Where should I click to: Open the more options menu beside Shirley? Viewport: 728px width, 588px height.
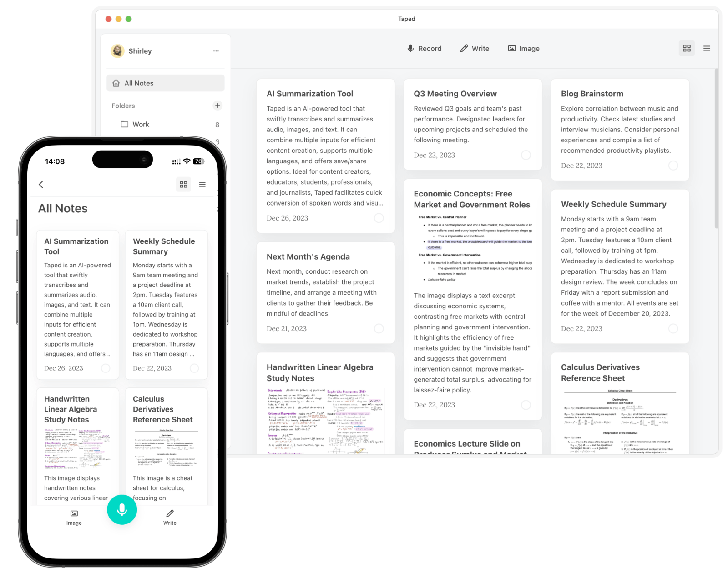[216, 51]
